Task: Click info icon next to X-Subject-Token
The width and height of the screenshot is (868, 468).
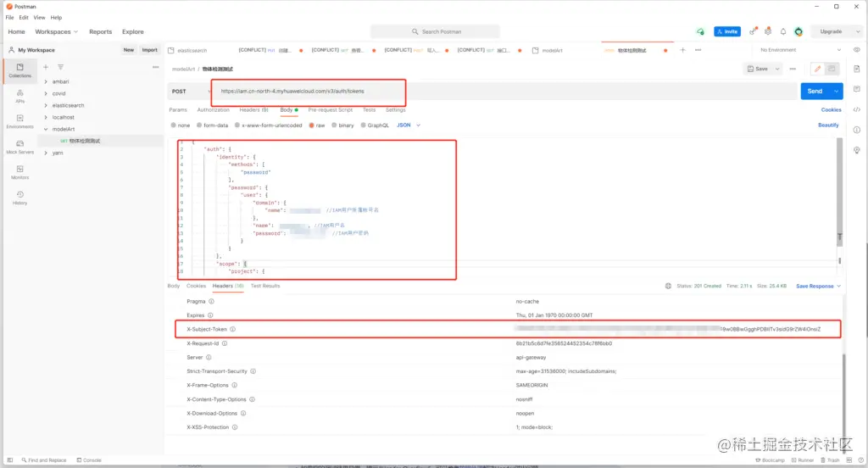Action: pos(232,329)
